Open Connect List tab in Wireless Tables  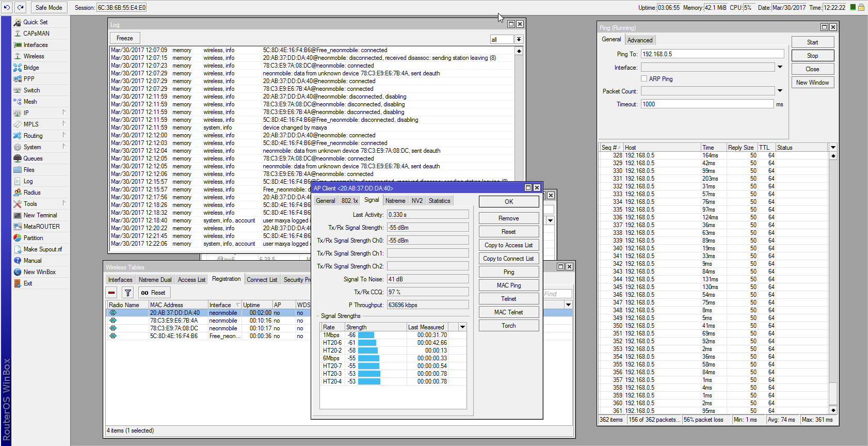click(262, 280)
